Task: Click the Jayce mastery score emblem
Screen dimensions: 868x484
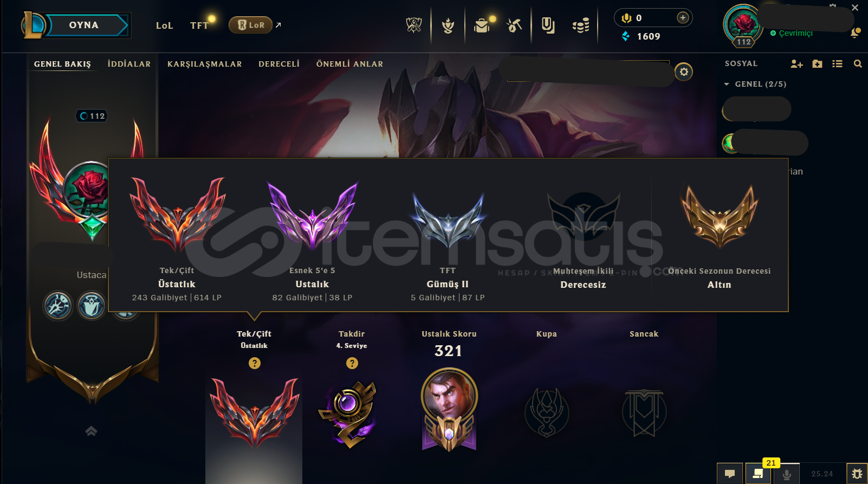Action: 449,409
